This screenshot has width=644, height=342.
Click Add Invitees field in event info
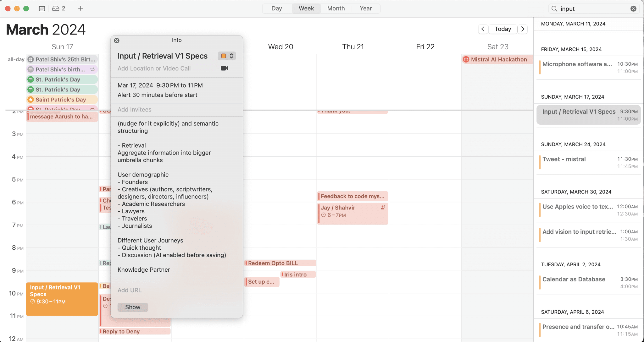135,109
